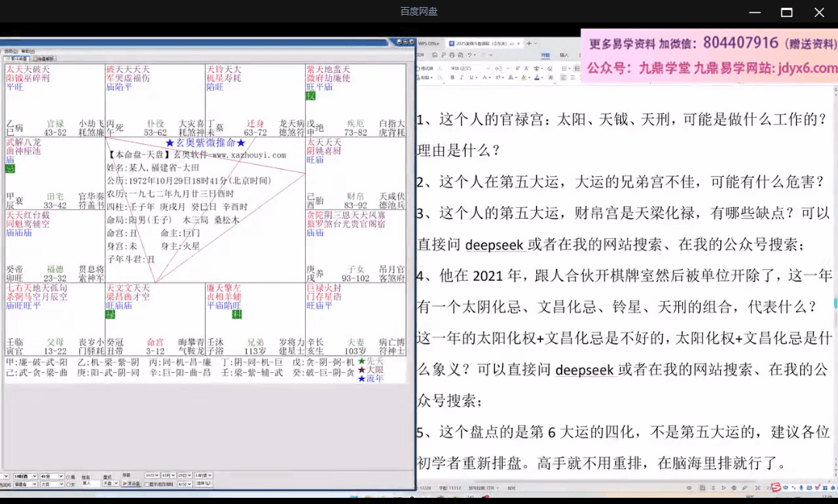838x504 pixels.
Task: Click the Underline icon in WPS
Action: coord(472,77)
